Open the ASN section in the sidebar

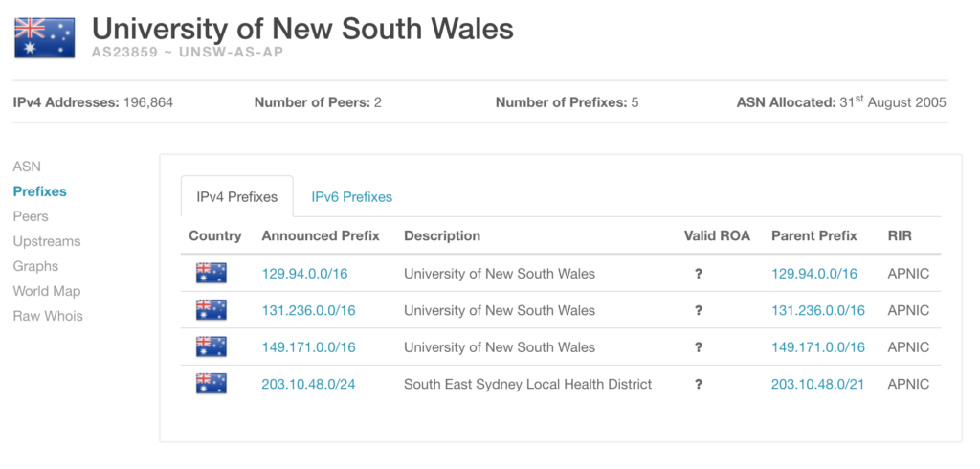tap(27, 167)
